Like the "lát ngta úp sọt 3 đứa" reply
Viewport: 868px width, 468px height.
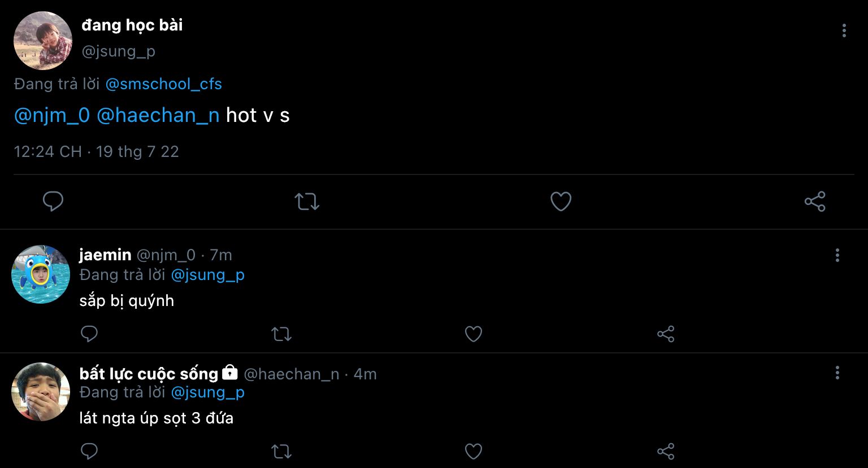pyautogui.click(x=474, y=452)
